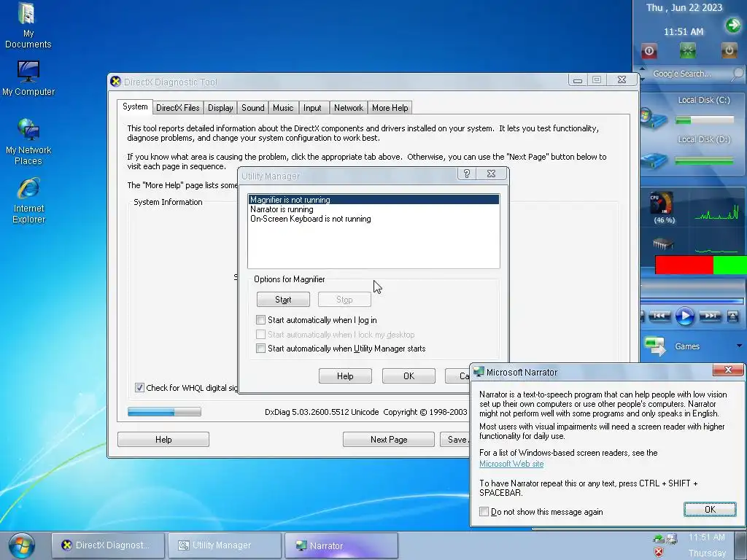747x560 pixels.
Task: Switch to the Input tab
Action: click(x=312, y=108)
